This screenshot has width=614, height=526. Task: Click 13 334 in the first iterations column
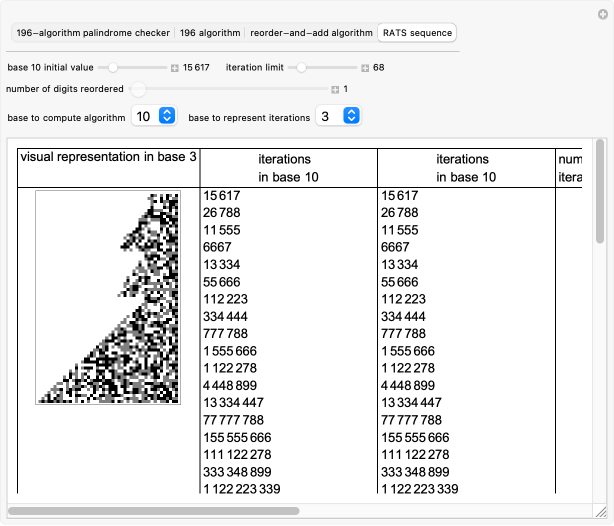coord(222,265)
